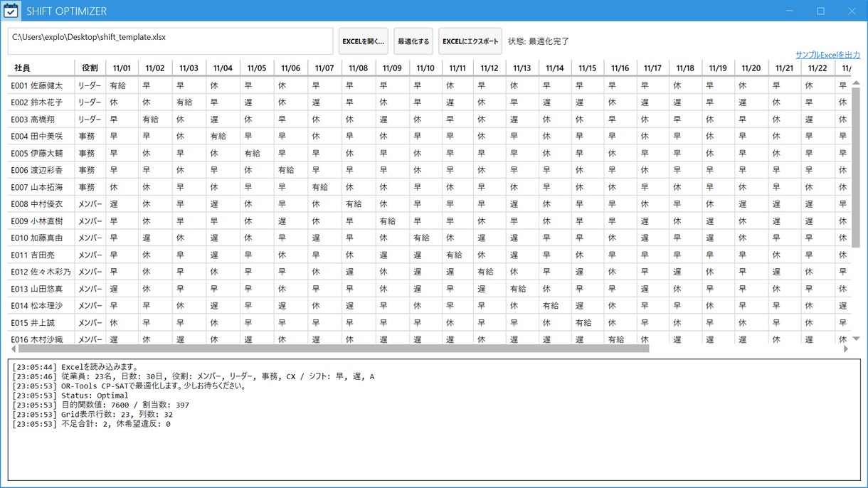Select employee row E015 井上誠
This screenshot has height=488, width=868.
[x=430, y=323]
